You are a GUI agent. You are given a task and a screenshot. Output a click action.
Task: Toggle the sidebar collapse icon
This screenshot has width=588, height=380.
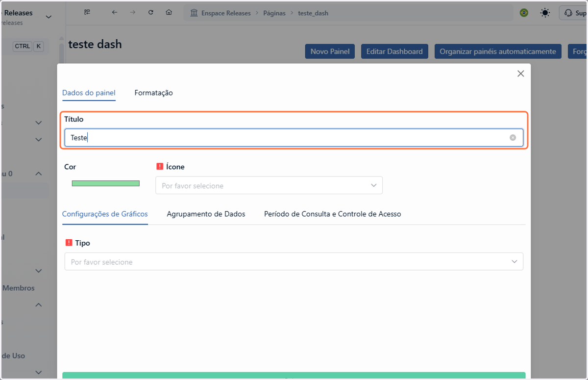pyautogui.click(x=87, y=12)
